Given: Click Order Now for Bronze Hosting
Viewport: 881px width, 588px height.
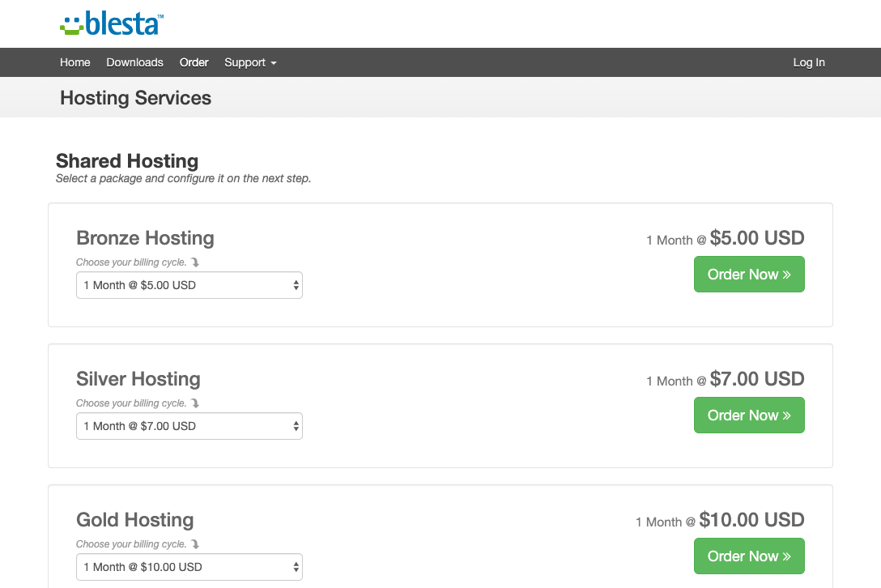Looking at the screenshot, I should click(749, 274).
